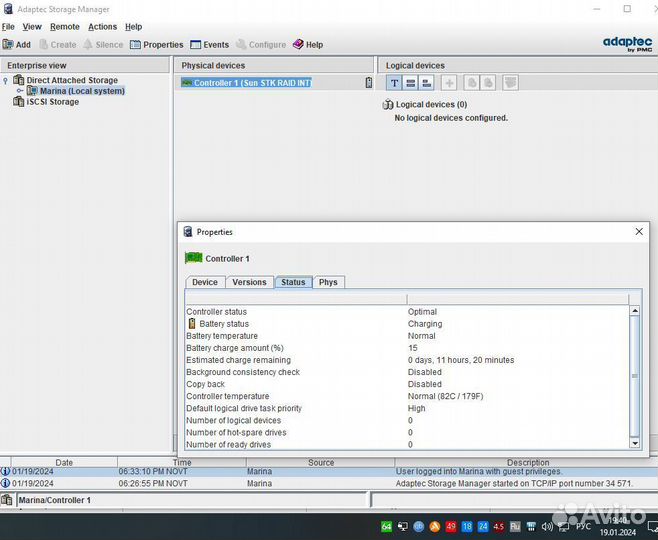Click the Configure toolbar button
The height and width of the screenshot is (540, 658).
click(x=261, y=44)
